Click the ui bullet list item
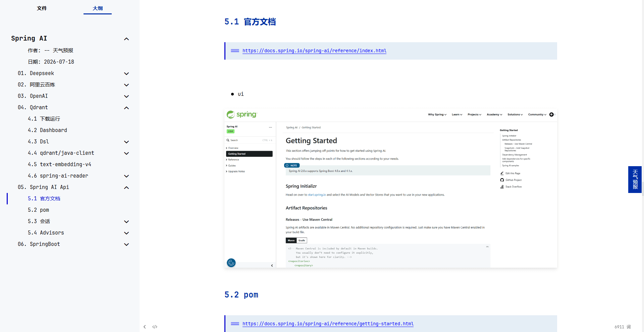This screenshot has height=332, width=644. click(241, 94)
